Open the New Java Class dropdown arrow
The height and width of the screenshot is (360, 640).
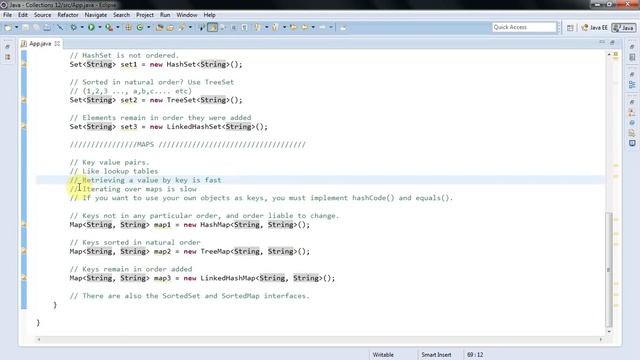tap(149, 27)
